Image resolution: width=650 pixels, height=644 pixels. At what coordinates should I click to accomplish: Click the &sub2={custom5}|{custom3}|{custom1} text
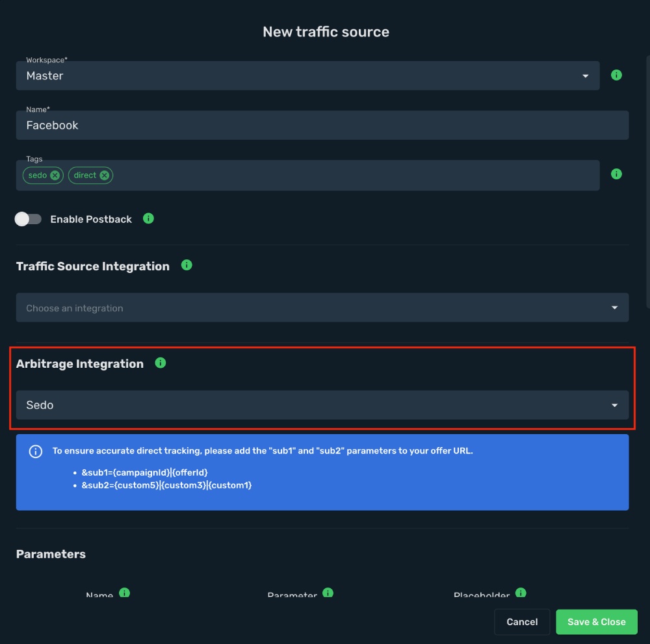click(166, 485)
